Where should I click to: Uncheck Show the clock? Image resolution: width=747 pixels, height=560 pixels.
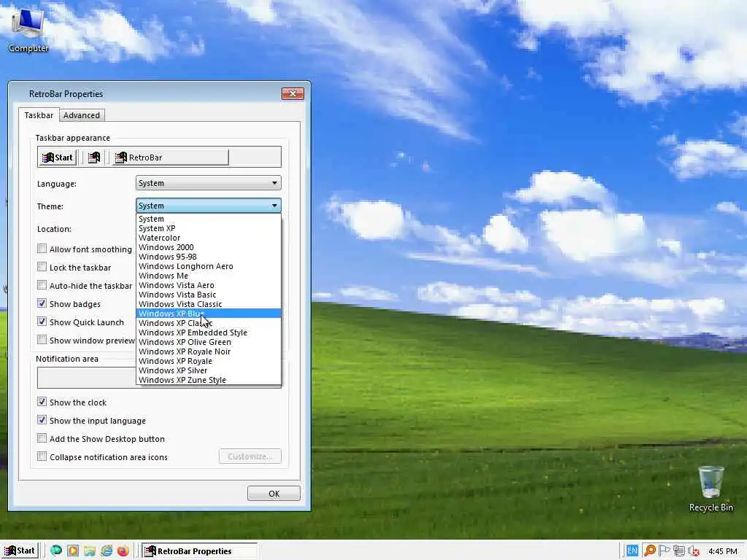[42, 402]
